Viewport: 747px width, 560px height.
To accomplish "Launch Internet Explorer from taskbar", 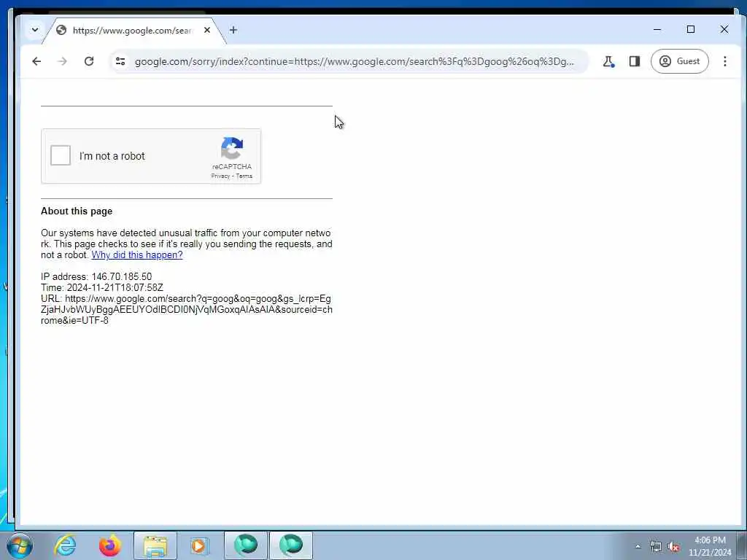I will (x=65, y=545).
